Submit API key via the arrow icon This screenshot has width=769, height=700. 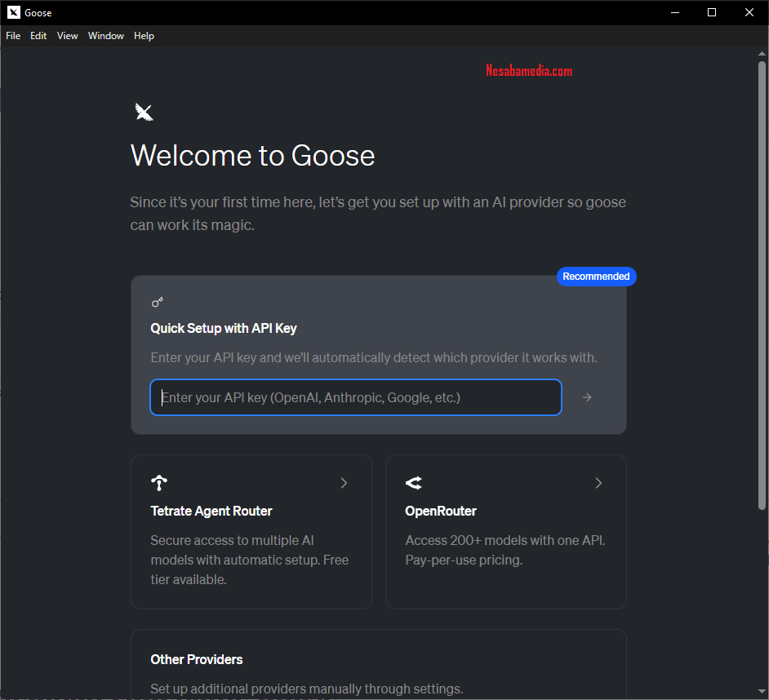(x=586, y=397)
